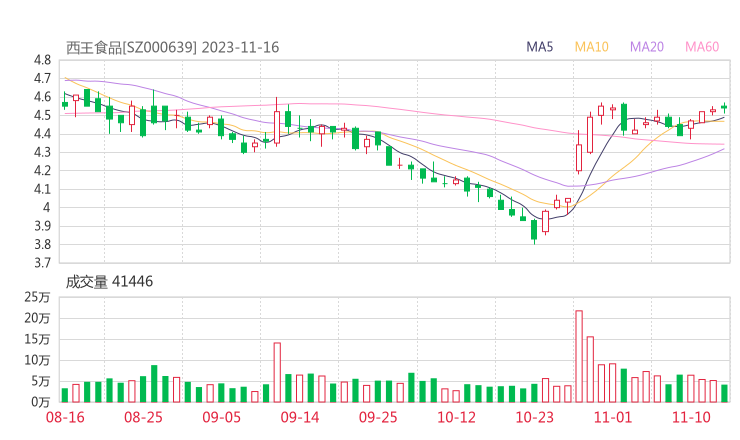Click the 10-23 date marker
Viewport: 740px width, 440px height.
tap(534, 417)
